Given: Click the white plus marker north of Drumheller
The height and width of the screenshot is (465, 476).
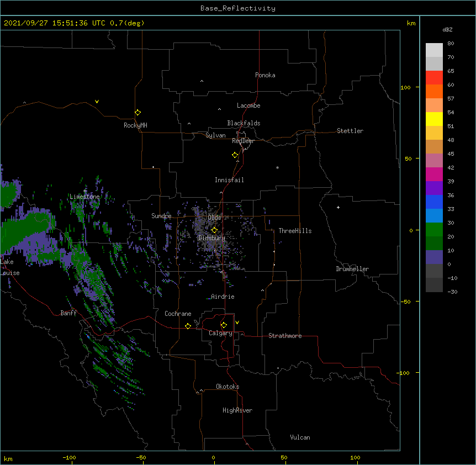Looking at the screenshot, I should 338,207.
